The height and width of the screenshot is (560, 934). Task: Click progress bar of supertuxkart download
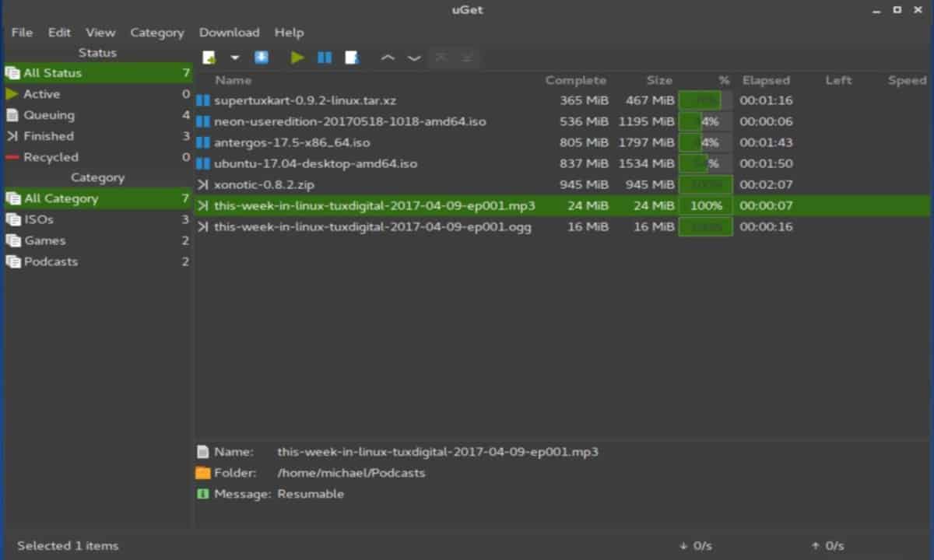(704, 100)
